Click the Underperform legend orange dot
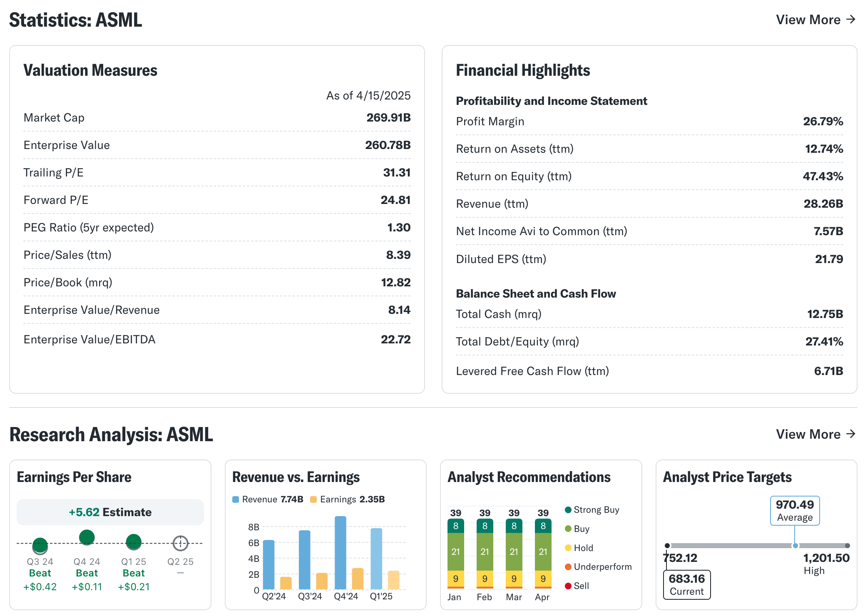Viewport: 865px width, 616px height. click(x=568, y=567)
